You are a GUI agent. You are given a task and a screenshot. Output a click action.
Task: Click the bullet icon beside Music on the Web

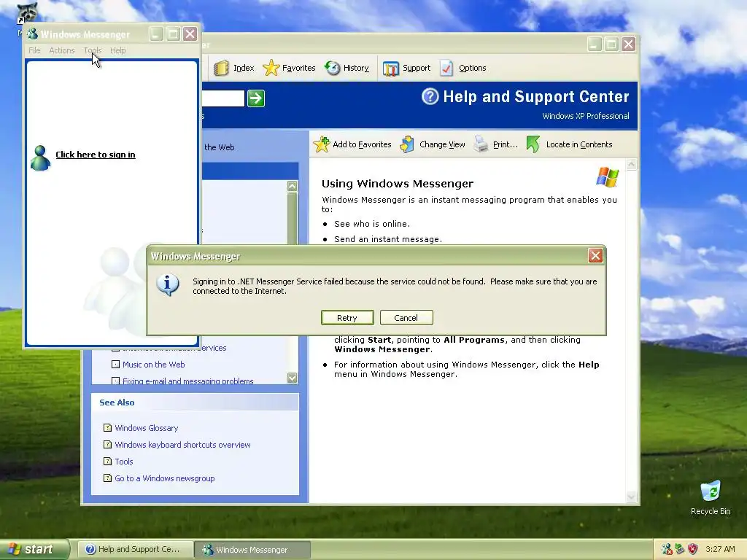(x=115, y=365)
